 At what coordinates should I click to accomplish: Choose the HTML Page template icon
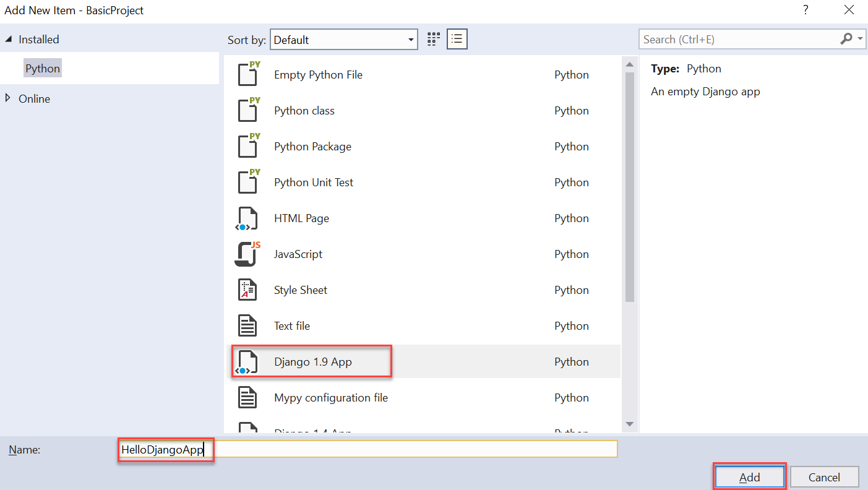pos(247,218)
